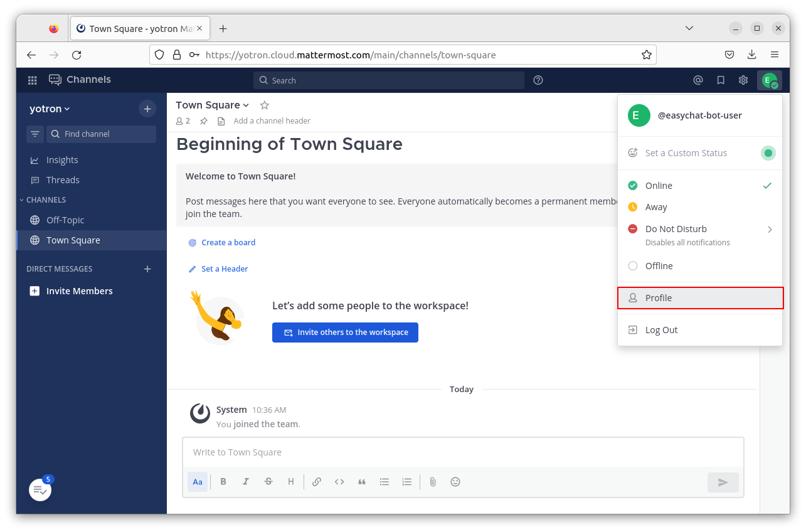Open settings gear icon
806x532 pixels.
click(x=743, y=80)
